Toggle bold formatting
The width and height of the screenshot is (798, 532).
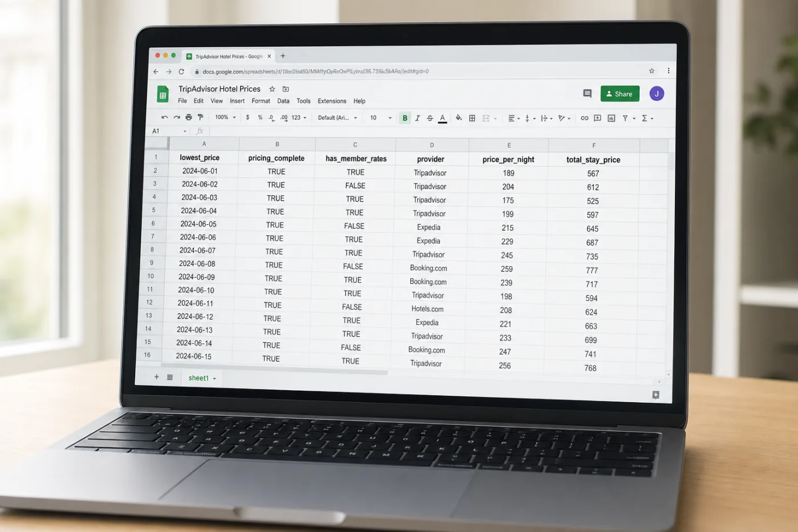pyautogui.click(x=405, y=118)
